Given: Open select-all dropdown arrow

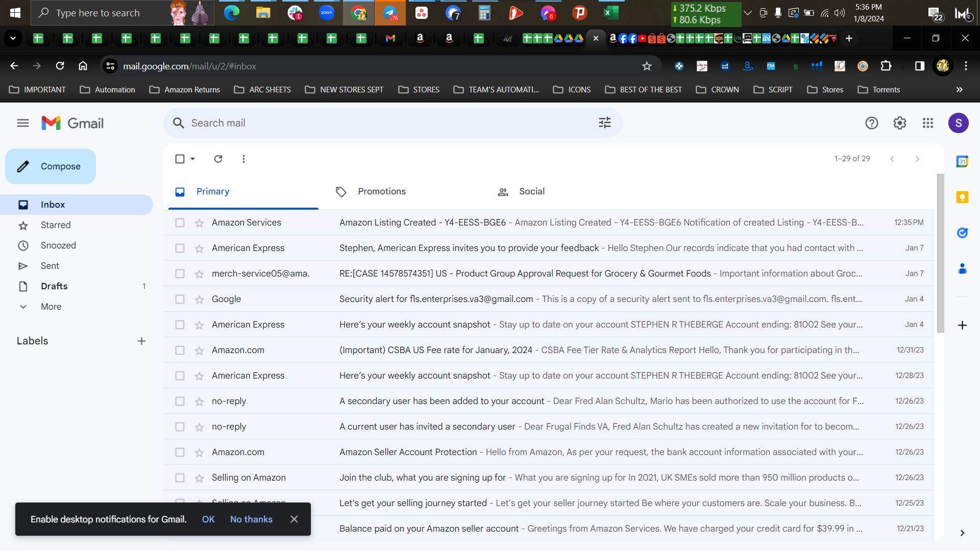Looking at the screenshot, I should [193, 159].
